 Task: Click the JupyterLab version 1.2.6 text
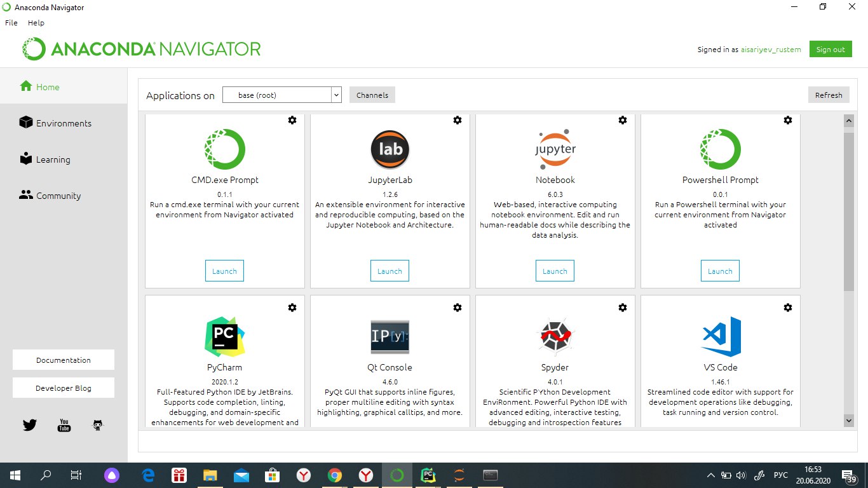pos(390,194)
